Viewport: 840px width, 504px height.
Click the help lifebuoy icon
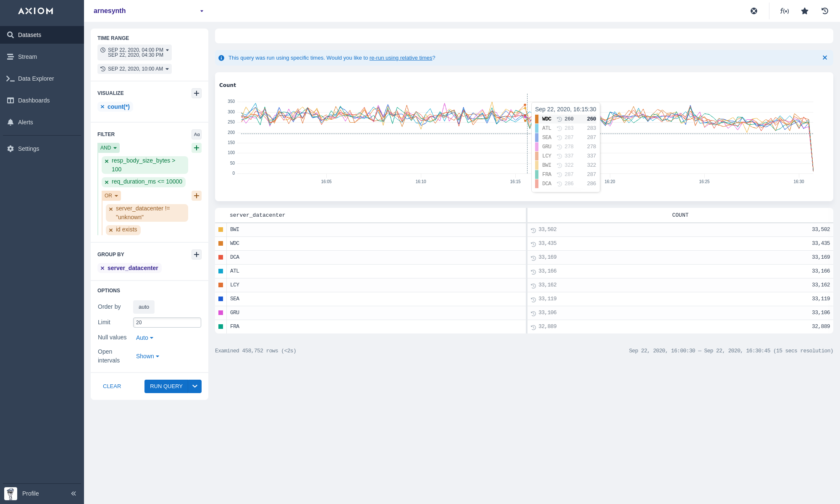(754, 11)
